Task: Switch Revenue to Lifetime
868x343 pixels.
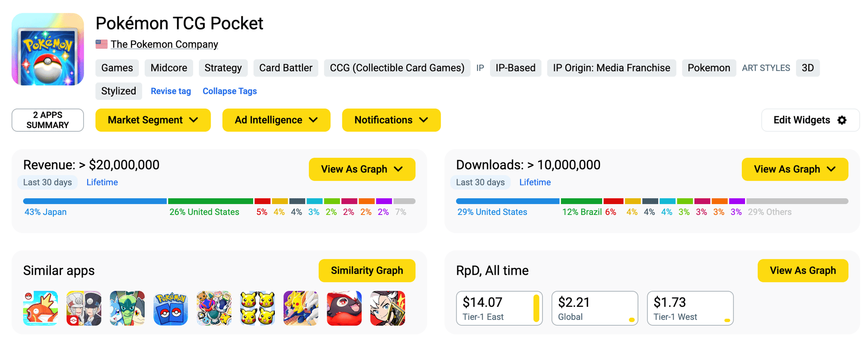Action: 102,182
